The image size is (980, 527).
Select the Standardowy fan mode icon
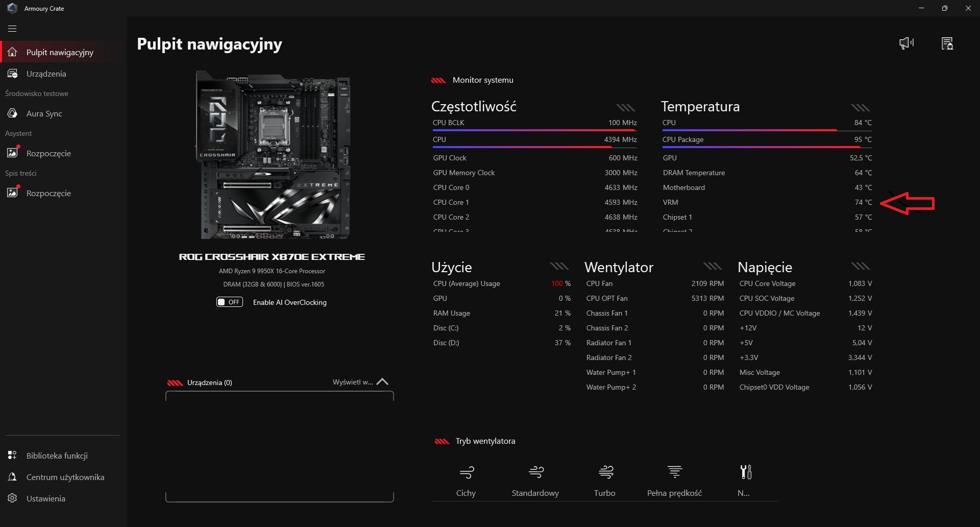coord(536,472)
